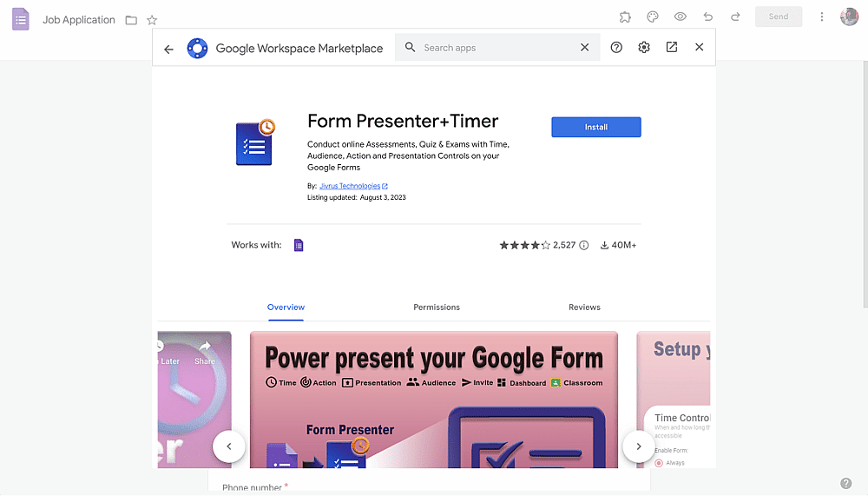Viewport: 868px width, 496px height.
Task: Open Marketplace help icon
Action: coord(616,47)
